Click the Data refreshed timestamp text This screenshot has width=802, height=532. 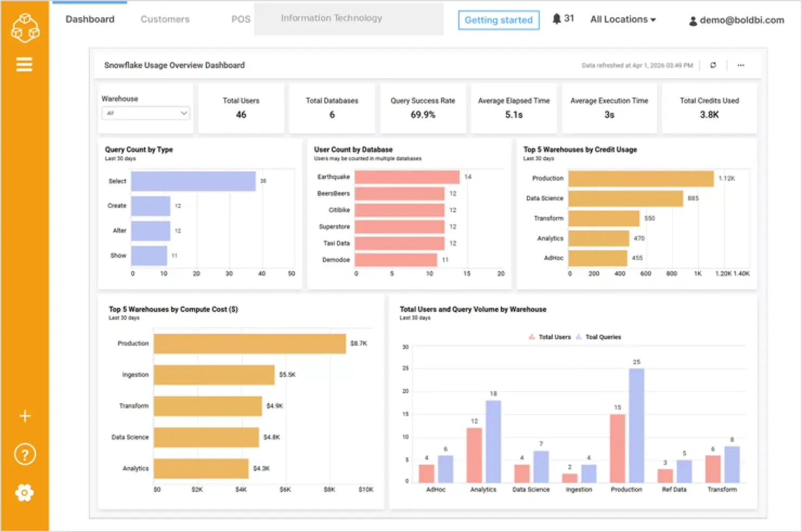[637, 66]
